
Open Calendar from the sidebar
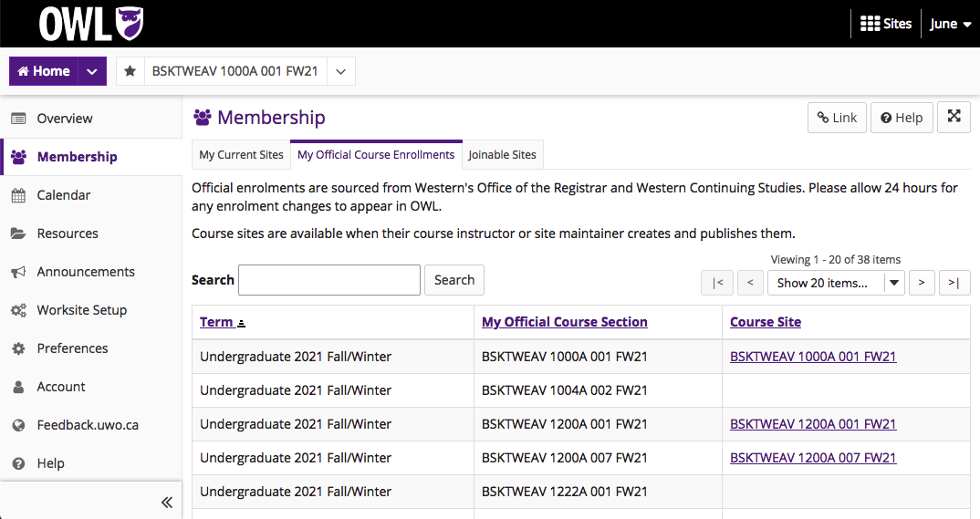coord(63,195)
